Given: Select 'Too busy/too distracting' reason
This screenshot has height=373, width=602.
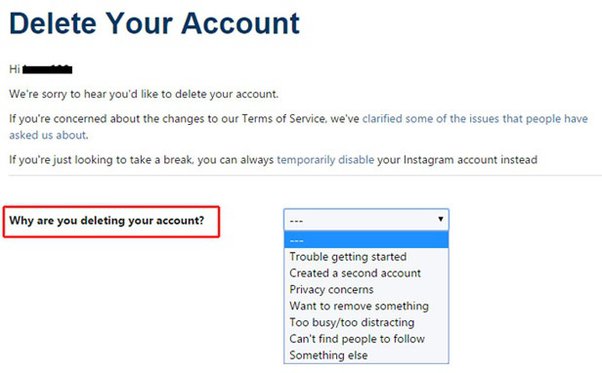Looking at the screenshot, I should pyautogui.click(x=352, y=322).
